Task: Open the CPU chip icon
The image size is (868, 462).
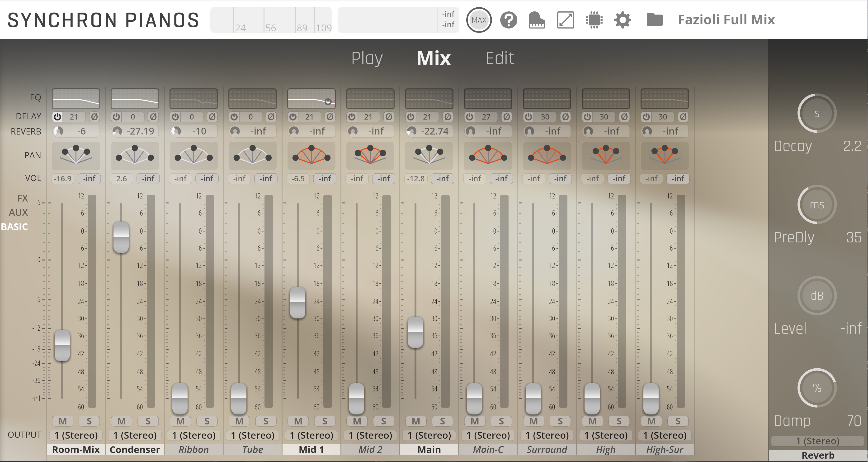Action: tap(594, 20)
